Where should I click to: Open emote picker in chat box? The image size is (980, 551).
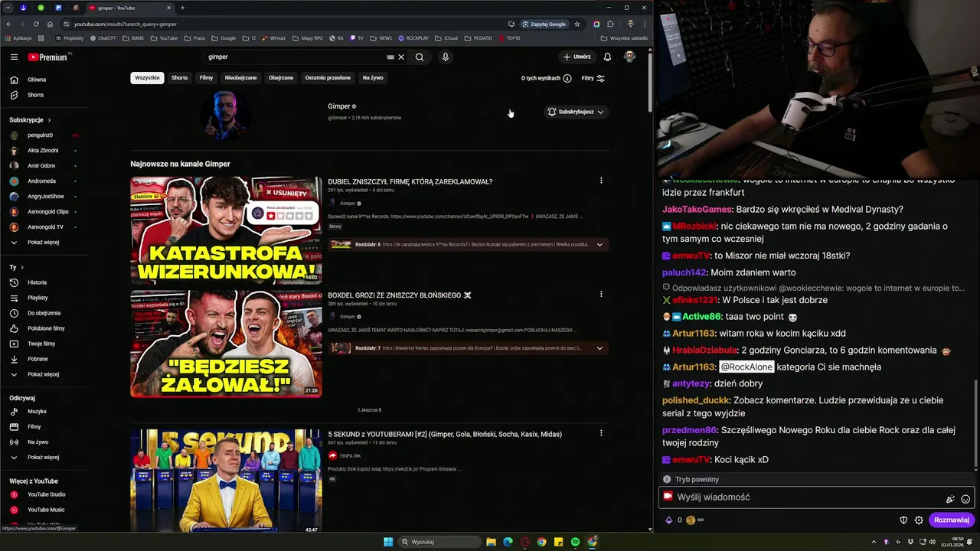(x=965, y=499)
